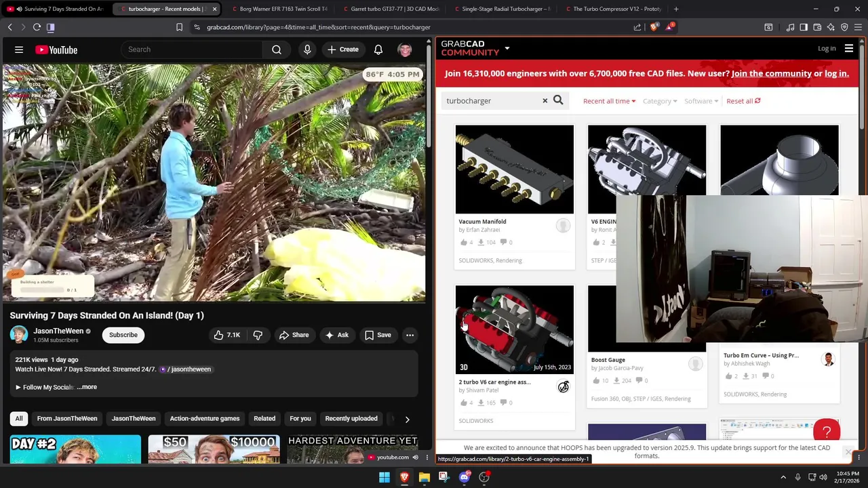Open the jasontheween live link
This screenshot has height=488, width=868.
click(x=186, y=369)
